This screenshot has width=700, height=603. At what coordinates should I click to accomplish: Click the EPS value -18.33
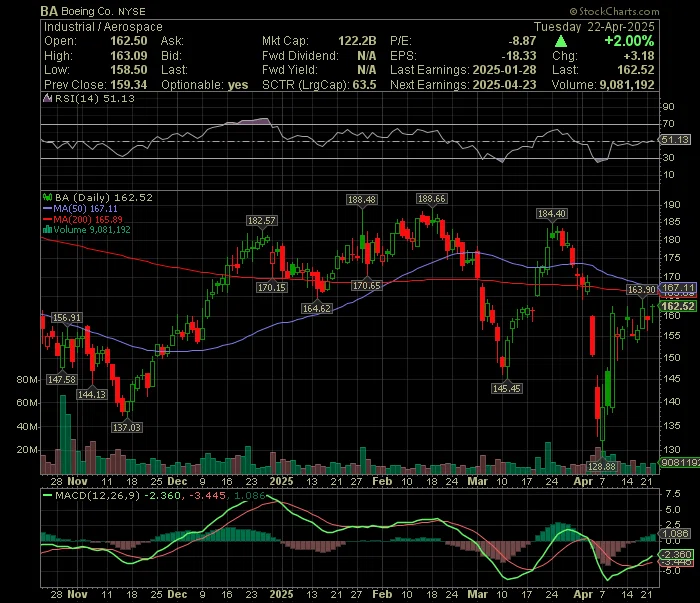pos(519,56)
